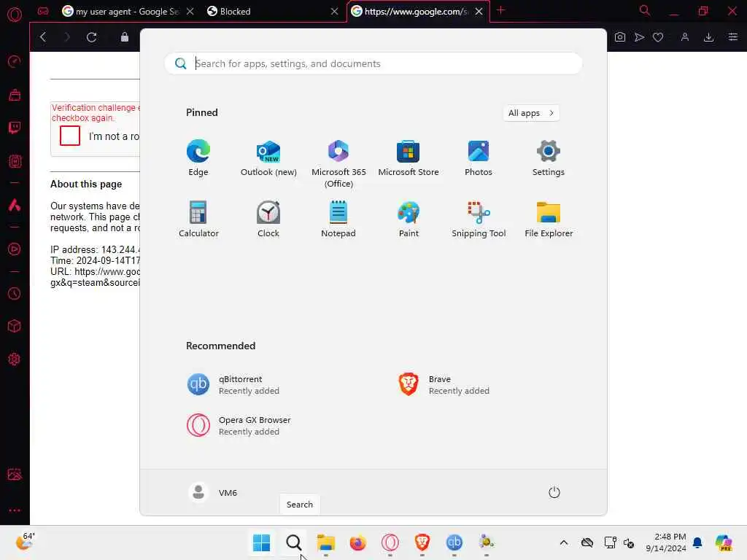Viewport: 747px width, 560px height.
Task: Open Microsoft Store from Start menu
Action: (x=409, y=158)
